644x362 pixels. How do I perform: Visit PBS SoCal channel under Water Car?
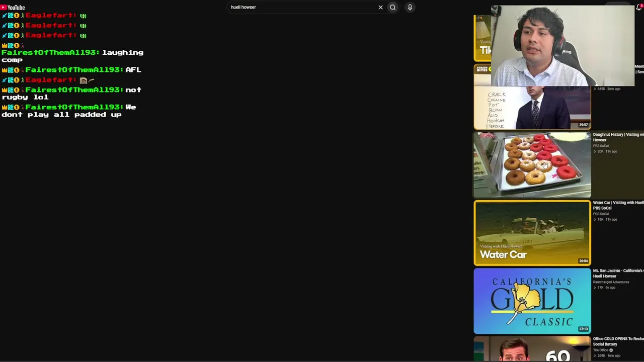click(601, 214)
